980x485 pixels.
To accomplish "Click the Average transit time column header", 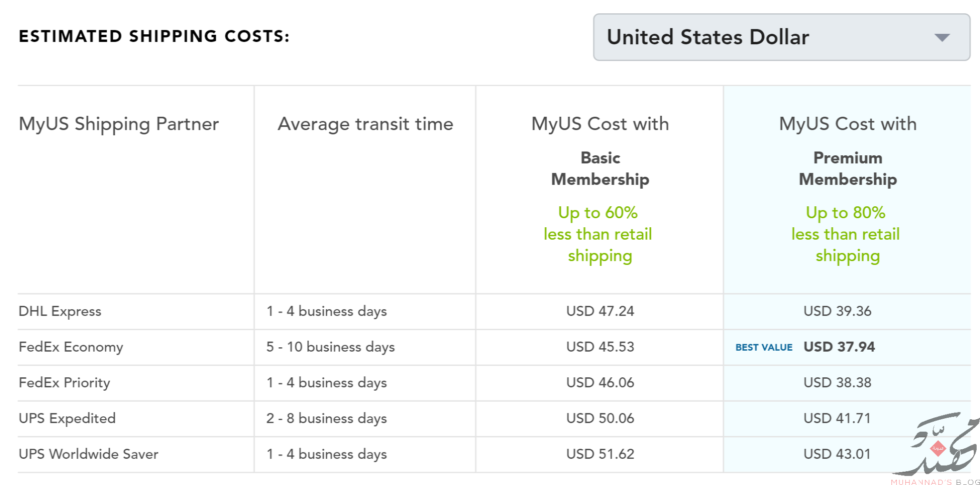I will 365,124.
